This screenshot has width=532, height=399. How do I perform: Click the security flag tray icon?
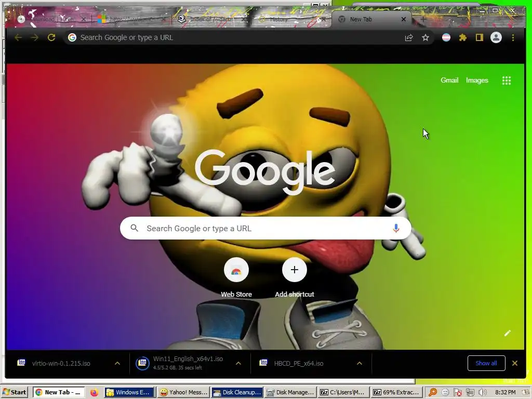(458, 392)
